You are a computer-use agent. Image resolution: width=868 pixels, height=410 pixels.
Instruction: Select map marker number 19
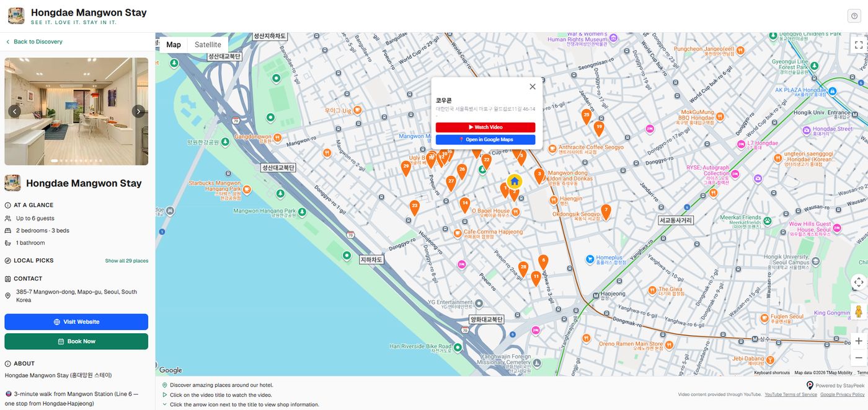(598, 128)
